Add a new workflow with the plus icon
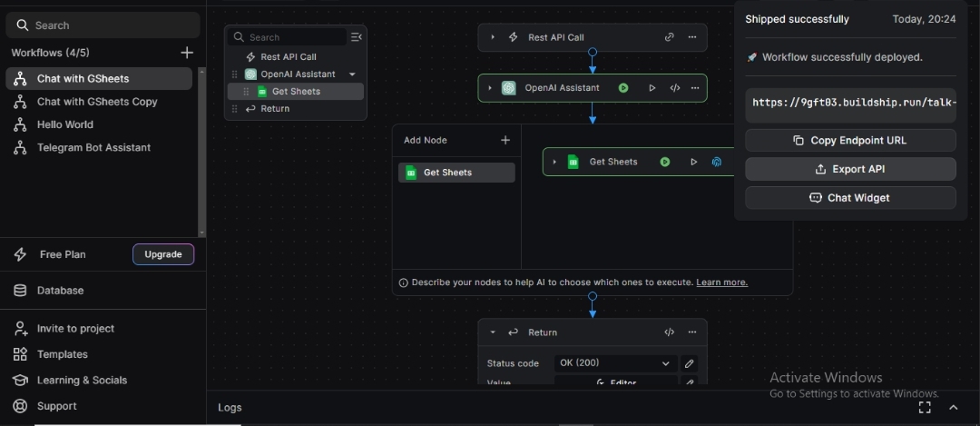 [187, 53]
